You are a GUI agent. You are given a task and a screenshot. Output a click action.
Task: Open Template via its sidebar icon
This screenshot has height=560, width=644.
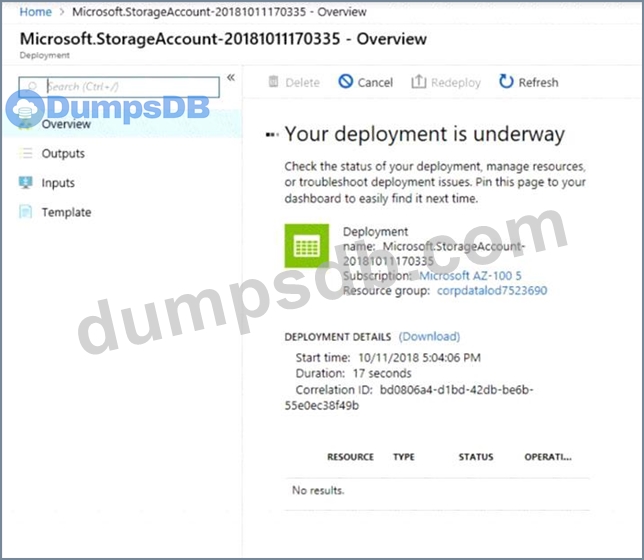pyautogui.click(x=25, y=212)
